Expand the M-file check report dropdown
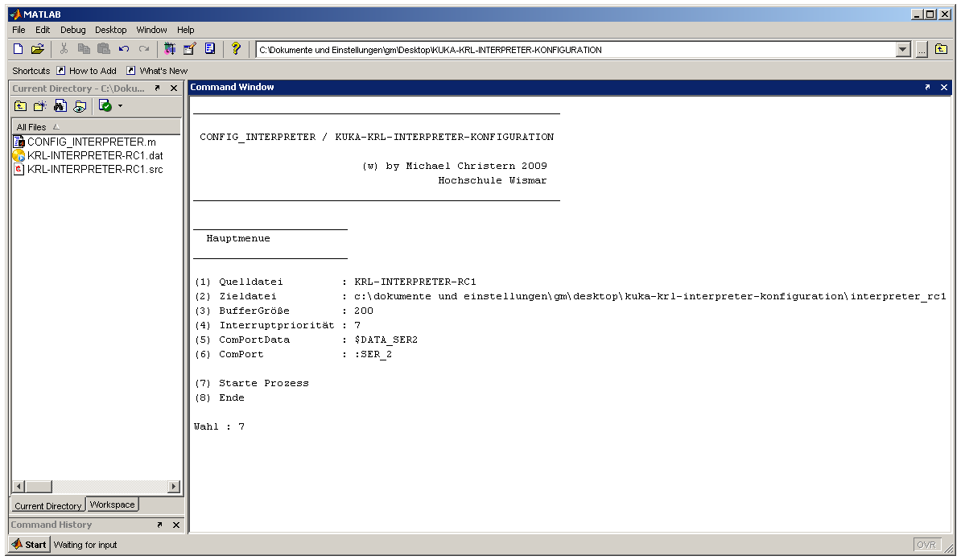The width and height of the screenshot is (961, 560). (120, 105)
